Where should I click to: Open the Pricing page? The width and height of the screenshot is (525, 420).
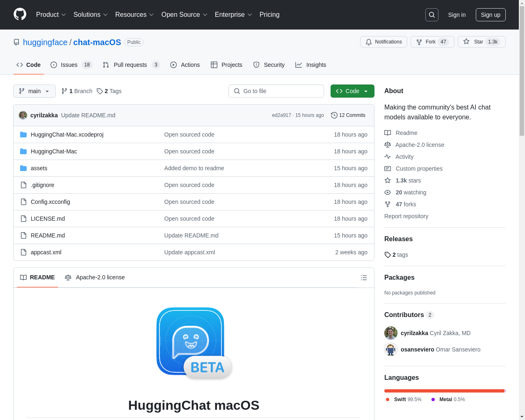[269, 15]
